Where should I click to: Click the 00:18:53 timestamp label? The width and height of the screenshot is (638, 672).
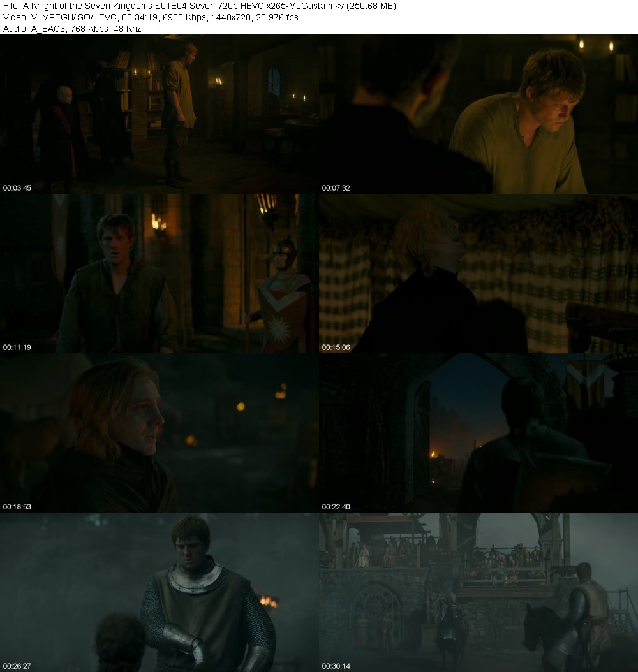(17, 507)
